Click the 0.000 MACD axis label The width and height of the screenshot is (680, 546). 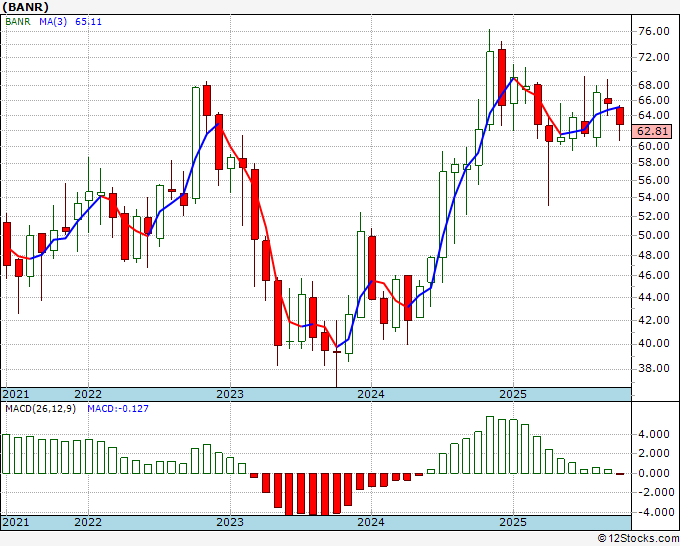coord(655,473)
